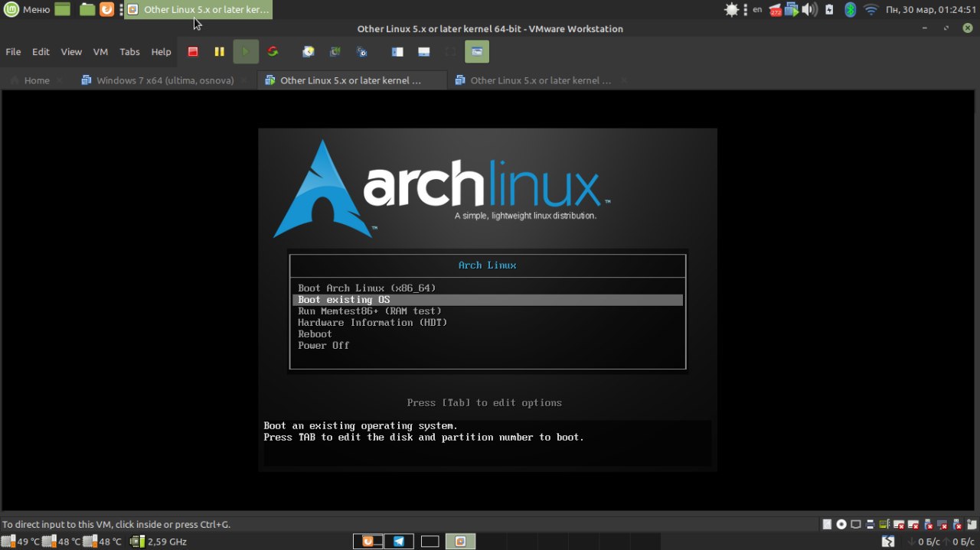Click the hard disk device status icon
Screen dimensions: 980x550
coord(827,524)
